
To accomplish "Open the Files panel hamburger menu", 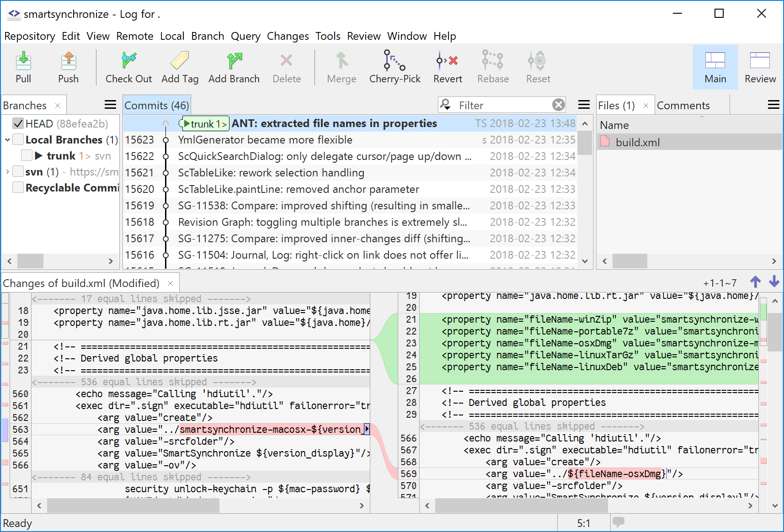I will (x=773, y=105).
